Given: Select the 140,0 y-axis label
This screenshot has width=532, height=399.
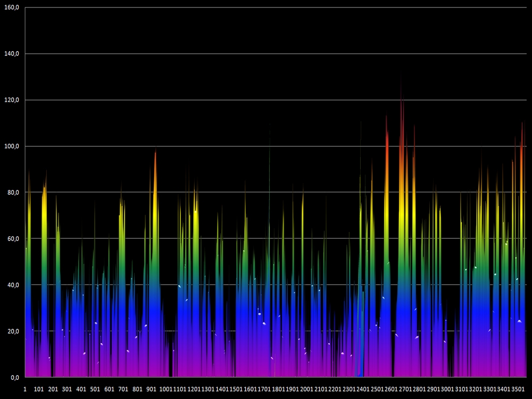Looking at the screenshot, I should [x=12, y=54].
